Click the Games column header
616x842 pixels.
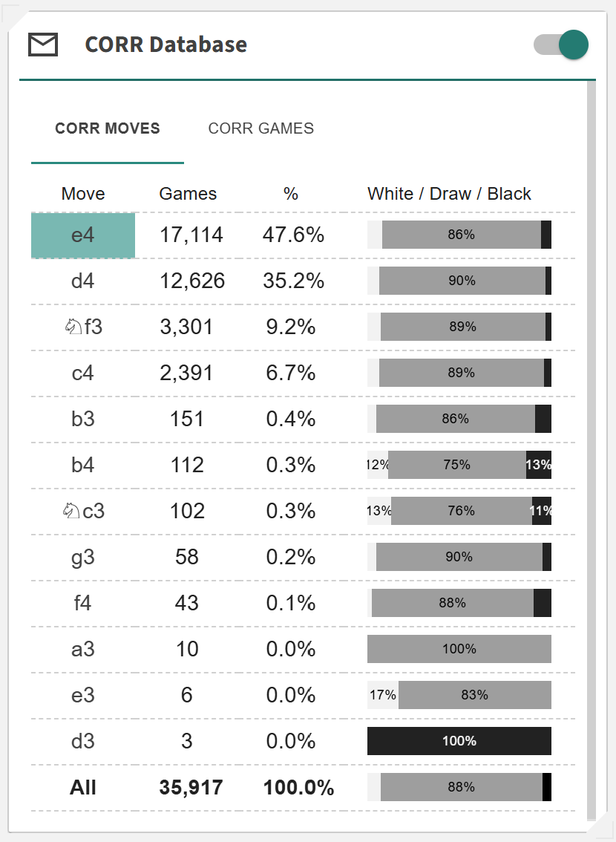[188, 195]
